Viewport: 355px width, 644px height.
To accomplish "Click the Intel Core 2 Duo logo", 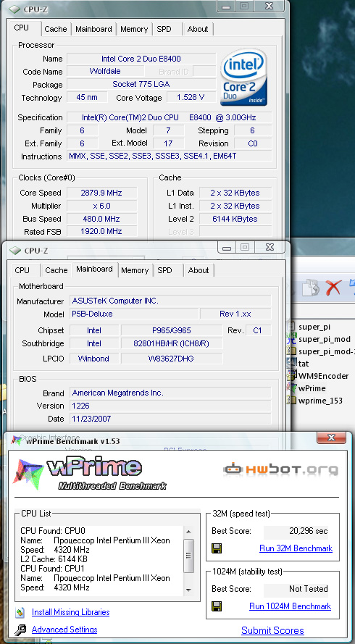I will tap(243, 78).
